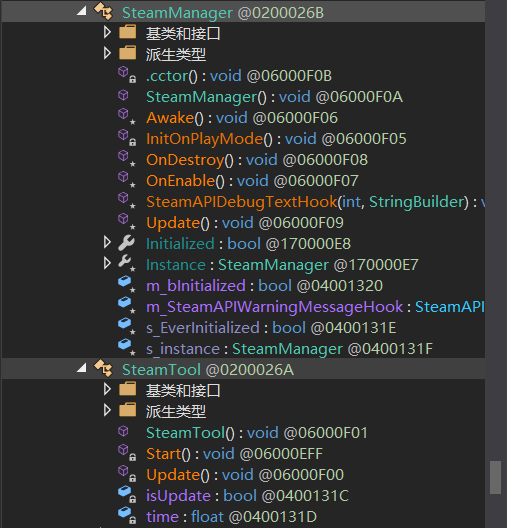Select SteamTool @0200026A class row
Image resolution: width=507 pixels, height=528 pixels.
(x=243, y=369)
